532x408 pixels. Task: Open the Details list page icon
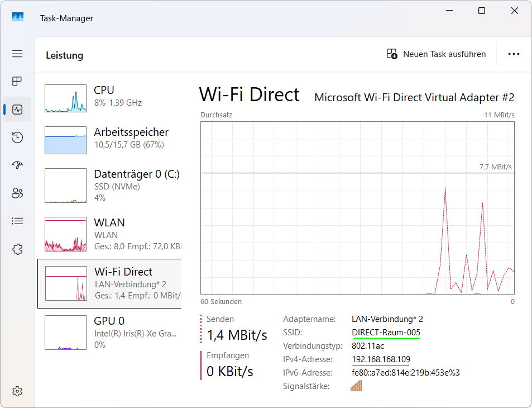pyautogui.click(x=17, y=221)
